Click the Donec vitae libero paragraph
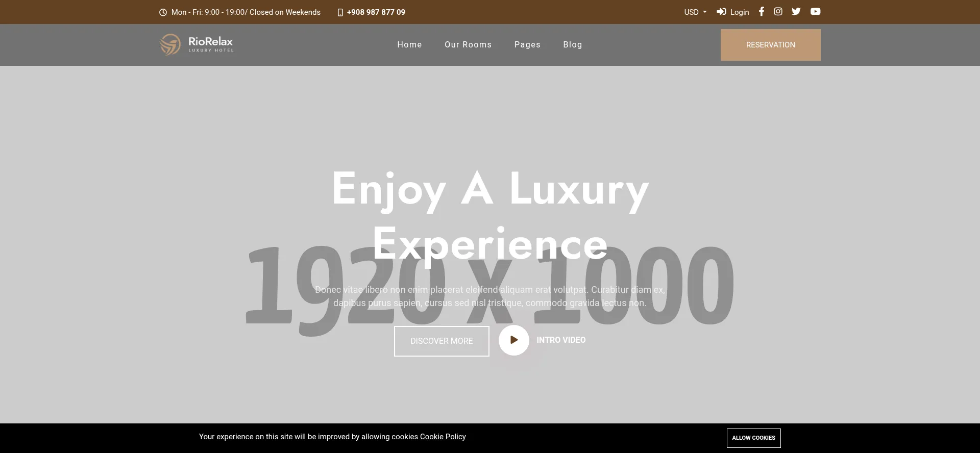Image resolution: width=980 pixels, height=453 pixels. 490,296
